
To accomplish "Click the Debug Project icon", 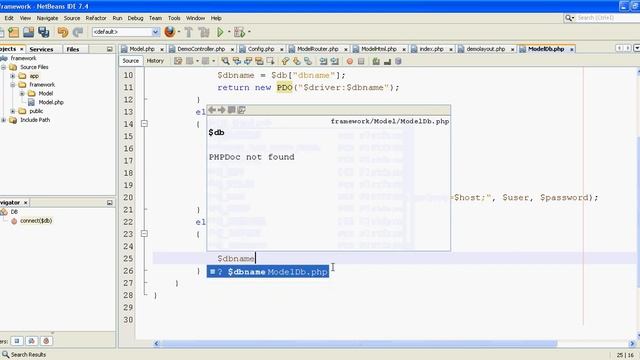I will tap(239, 32).
